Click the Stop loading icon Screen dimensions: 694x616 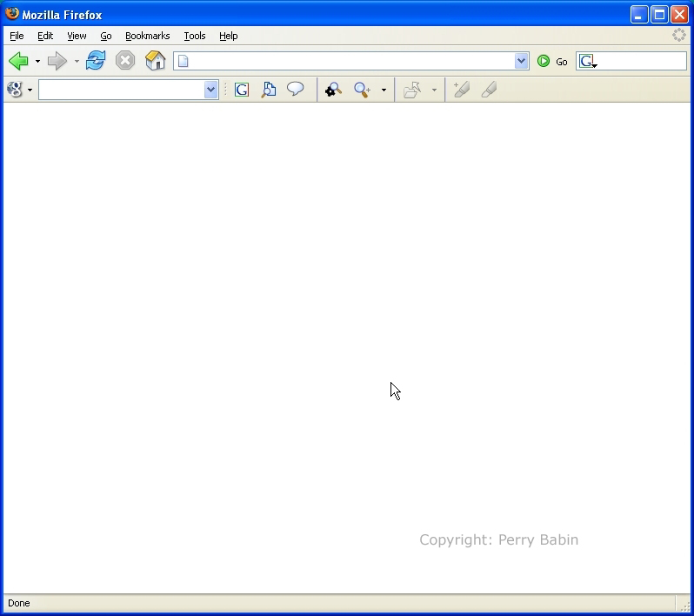pos(125,60)
